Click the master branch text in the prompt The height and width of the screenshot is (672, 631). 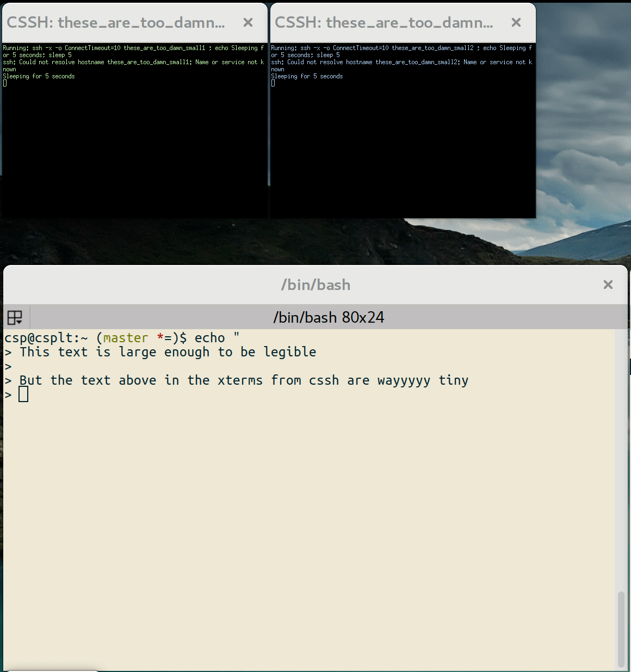tap(125, 337)
